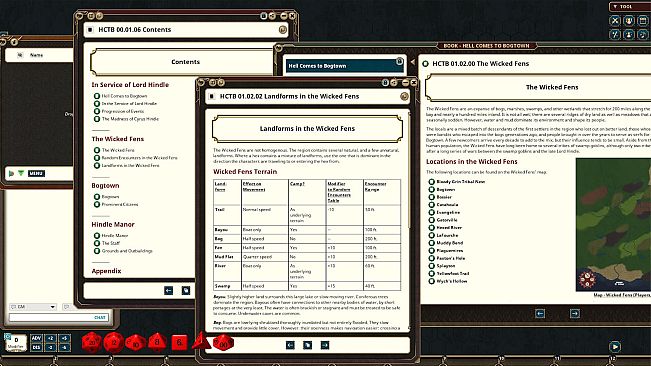
Task: Open The Staff link under Hindle Manor
Action: [x=111, y=243]
